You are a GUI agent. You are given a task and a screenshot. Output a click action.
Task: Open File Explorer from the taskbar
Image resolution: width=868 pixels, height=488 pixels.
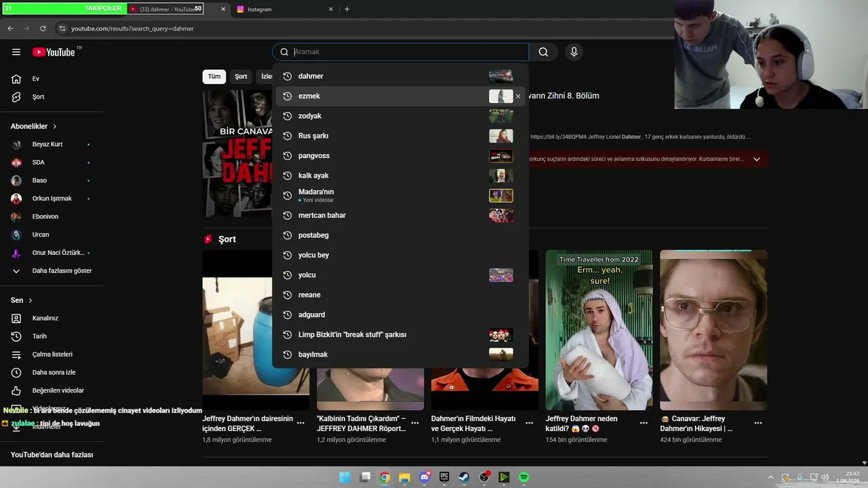click(405, 477)
